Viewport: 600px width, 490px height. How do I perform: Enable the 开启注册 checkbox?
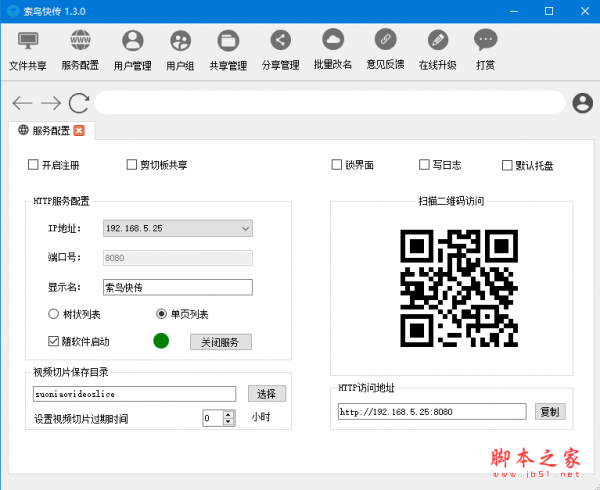pos(34,165)
